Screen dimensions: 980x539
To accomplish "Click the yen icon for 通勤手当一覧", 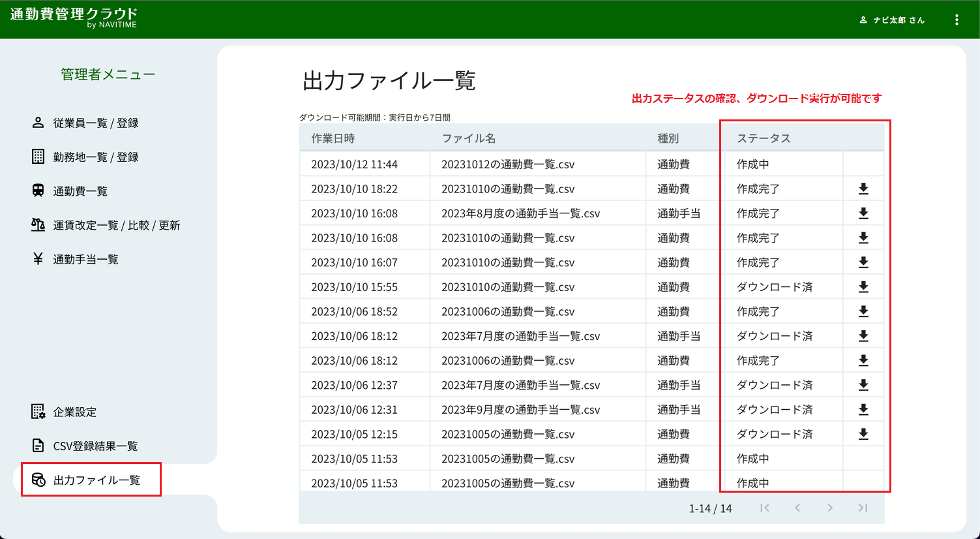I will pyautogui.click(x=38, y=259).
